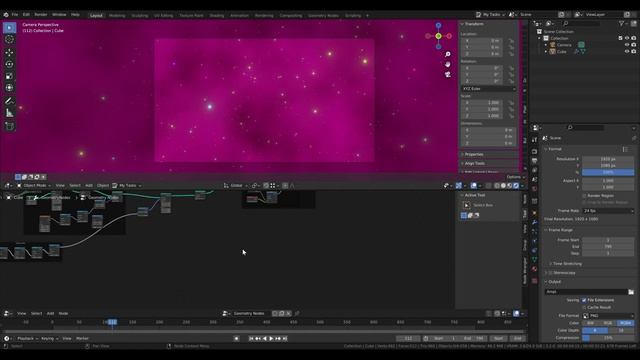Open the Global transform orientation dropdown
The image size is (640, 360).
(x=236, y=186)
